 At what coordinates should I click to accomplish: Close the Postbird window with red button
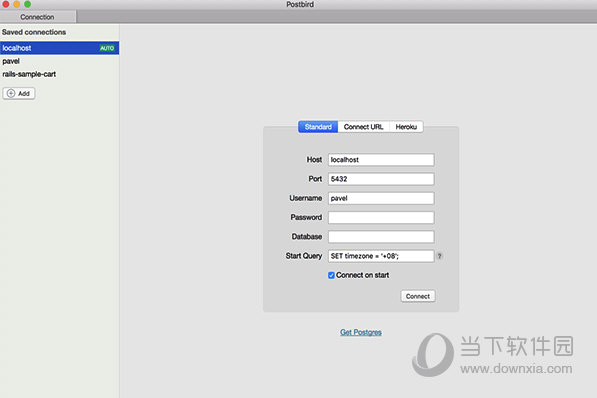[6, 4]
